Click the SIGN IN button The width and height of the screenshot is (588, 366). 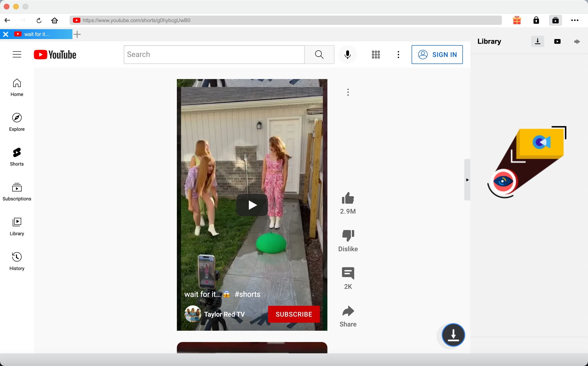coord(437,55)
